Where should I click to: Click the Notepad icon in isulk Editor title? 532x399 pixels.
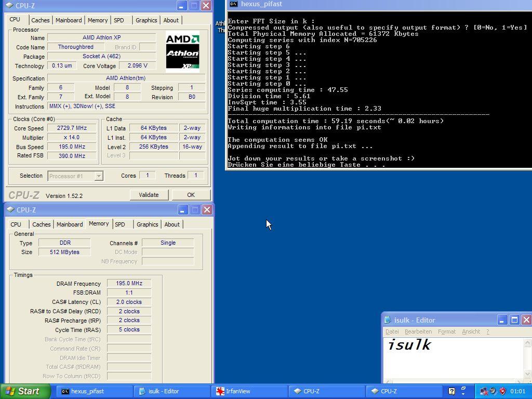click(388, 320)
